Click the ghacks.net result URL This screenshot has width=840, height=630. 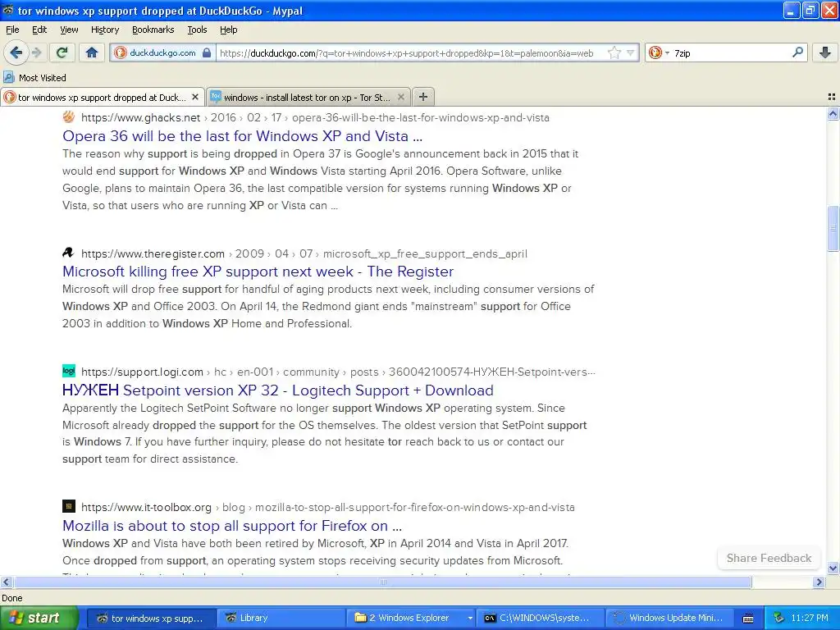click(315, 117)
